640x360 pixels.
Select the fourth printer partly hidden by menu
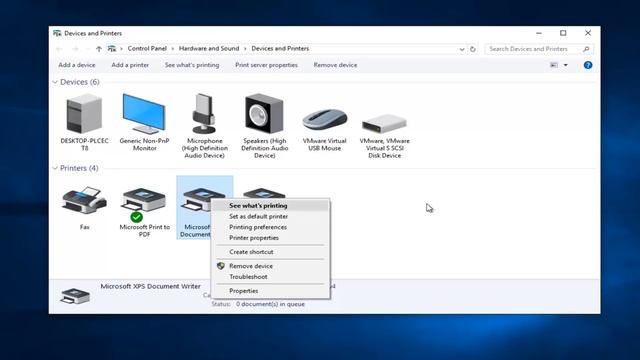(264, 192)
